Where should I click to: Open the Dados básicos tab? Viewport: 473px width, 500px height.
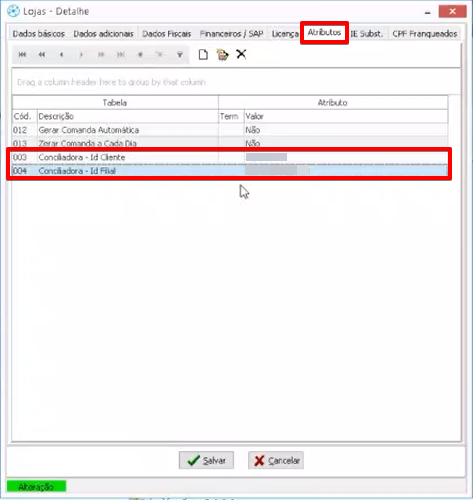click(39, 34)
